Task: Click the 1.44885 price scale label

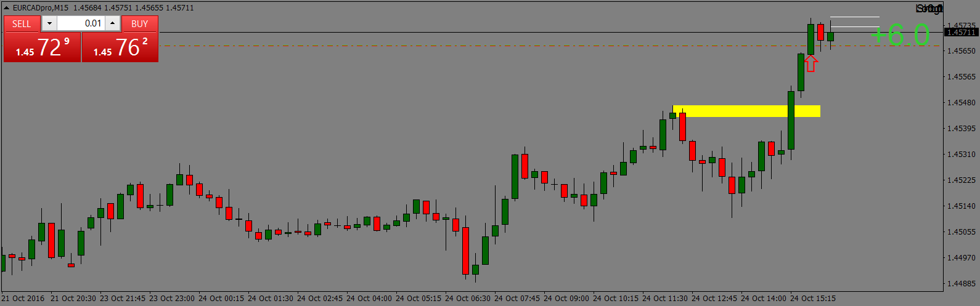Action: 962,284
